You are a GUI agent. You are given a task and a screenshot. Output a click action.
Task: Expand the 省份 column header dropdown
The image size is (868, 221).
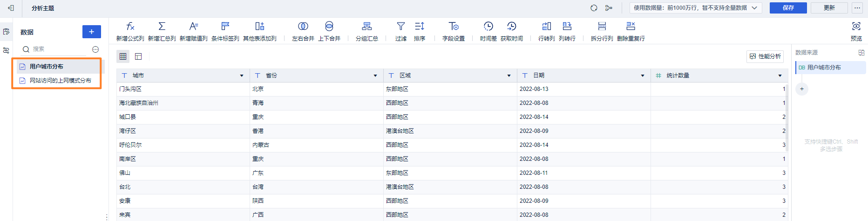[x=375, y=76]
